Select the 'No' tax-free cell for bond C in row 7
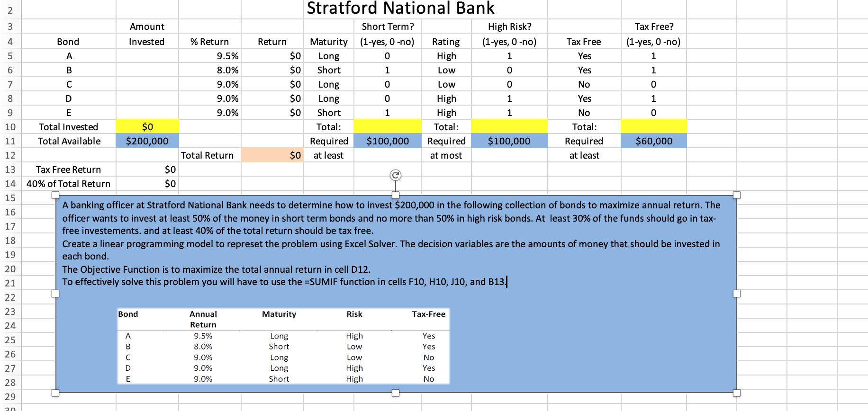Screen dimensions: 868x411 click(584, 84)
